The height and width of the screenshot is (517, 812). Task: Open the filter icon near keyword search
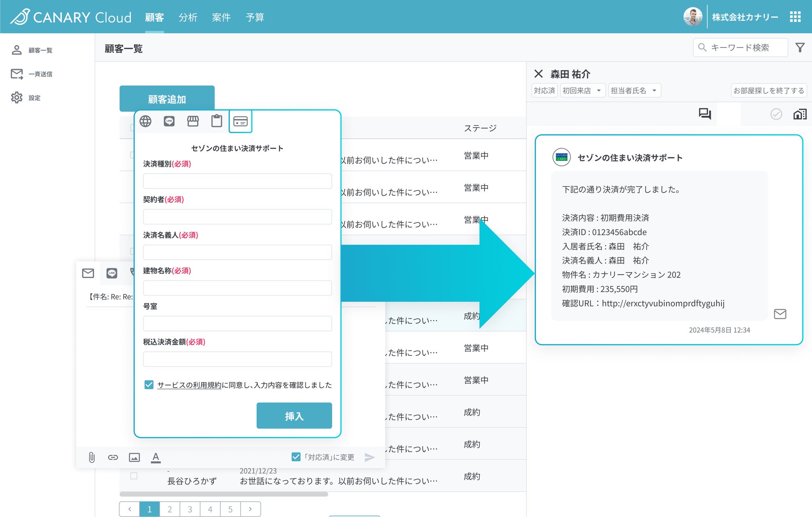(800, 47)
